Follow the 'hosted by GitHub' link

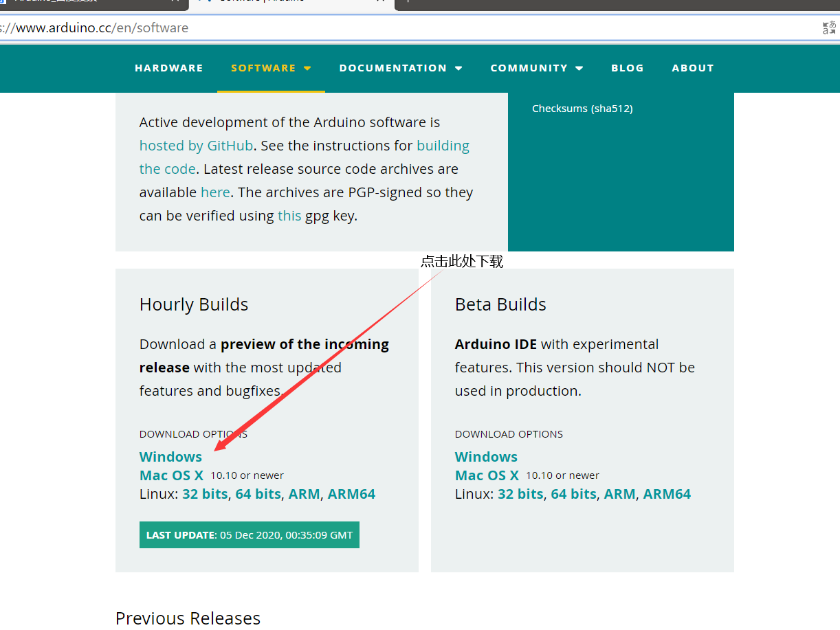196,146
